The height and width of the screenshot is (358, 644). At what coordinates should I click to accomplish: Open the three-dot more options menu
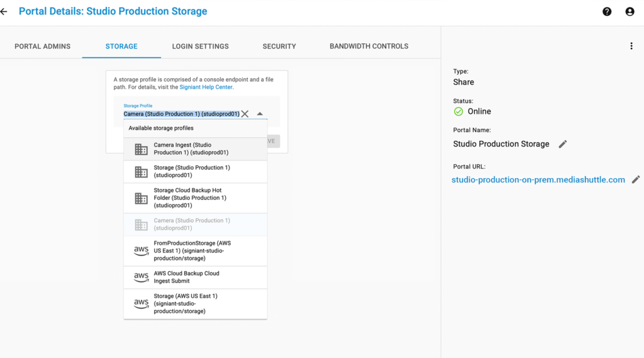pos(631,46)
